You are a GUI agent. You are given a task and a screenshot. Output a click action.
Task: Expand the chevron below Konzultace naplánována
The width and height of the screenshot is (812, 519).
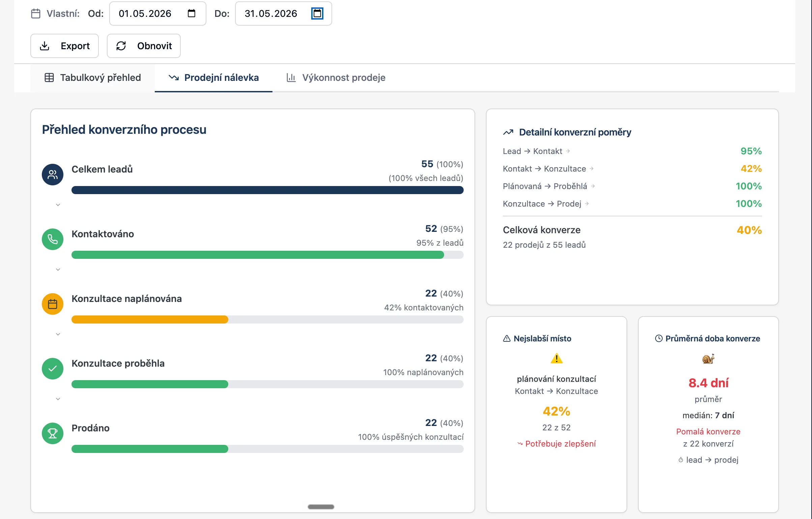coord(58,334)
